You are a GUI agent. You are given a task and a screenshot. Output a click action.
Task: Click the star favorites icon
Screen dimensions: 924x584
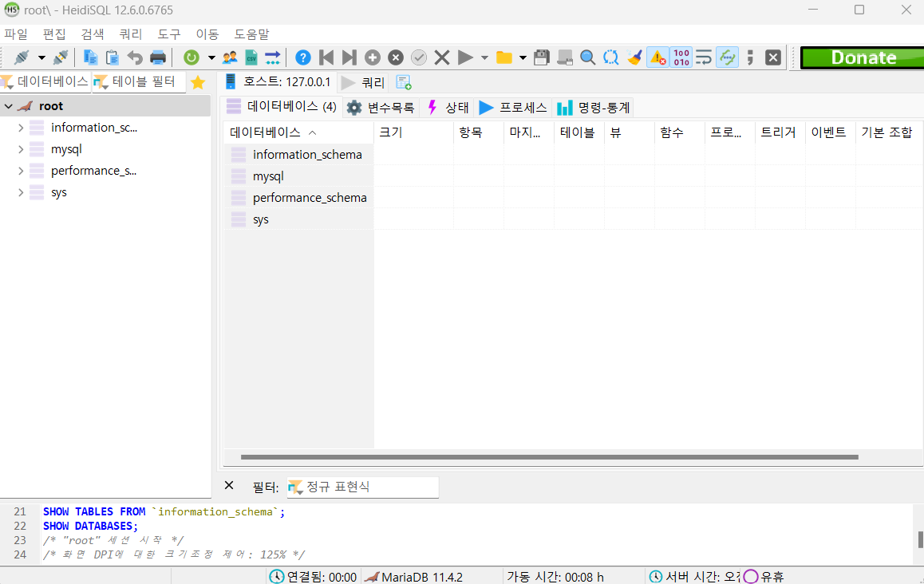click(198, 82)
